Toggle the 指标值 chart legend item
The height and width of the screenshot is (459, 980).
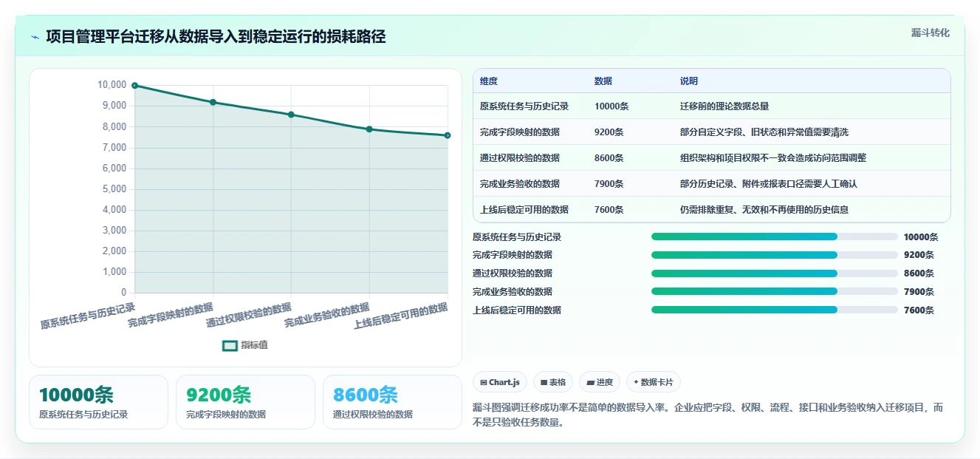pyautogui.click(x=245, y=345)
